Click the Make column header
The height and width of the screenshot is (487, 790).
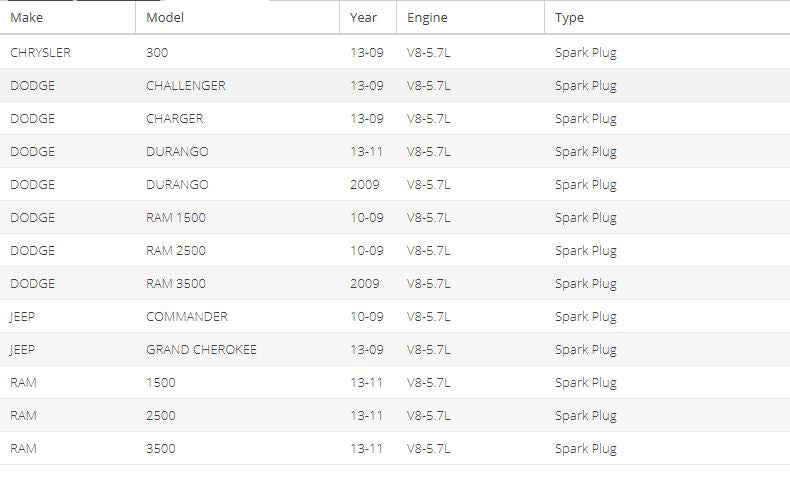coord(68,18)
